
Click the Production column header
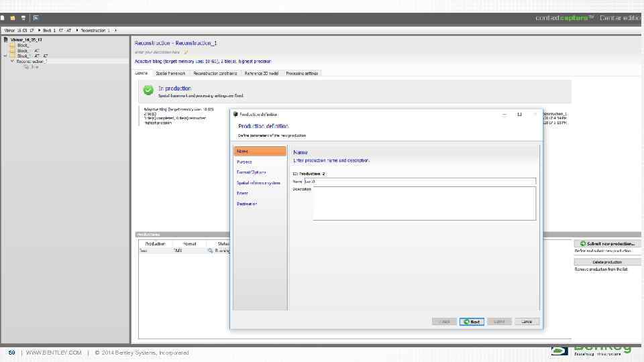coord(155,244)
